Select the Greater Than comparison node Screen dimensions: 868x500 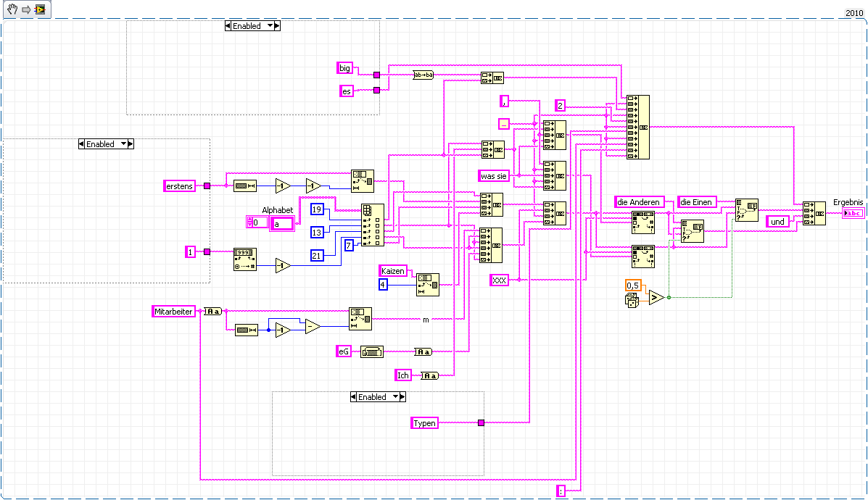click(x=656, y=298)
